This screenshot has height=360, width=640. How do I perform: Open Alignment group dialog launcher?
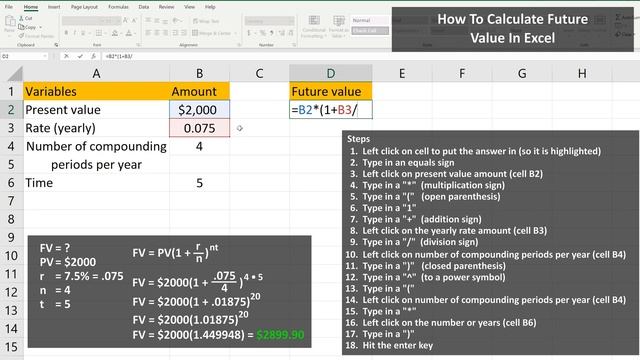pyautogui.click(x=240, y=45)
